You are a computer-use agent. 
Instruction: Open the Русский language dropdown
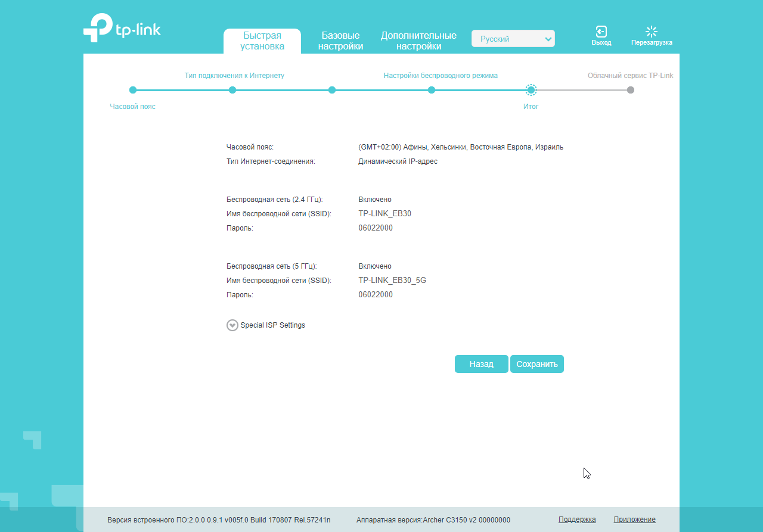tap(513, 39)
